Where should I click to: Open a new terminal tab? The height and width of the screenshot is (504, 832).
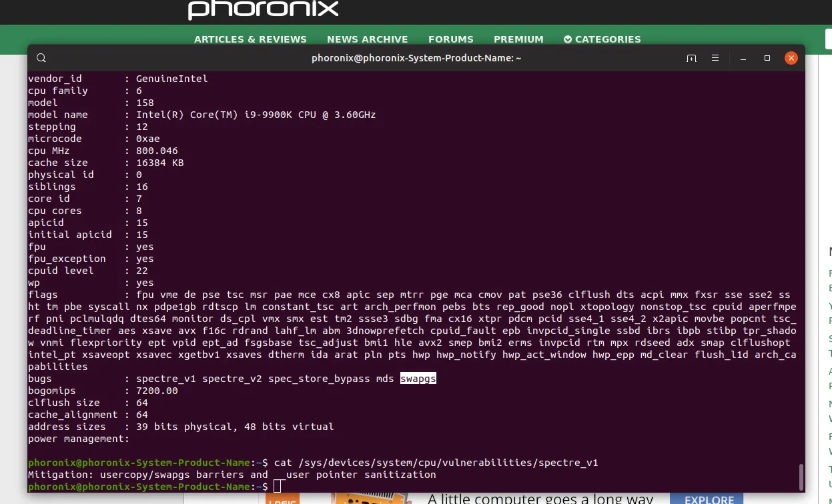(x=691, y=58)
